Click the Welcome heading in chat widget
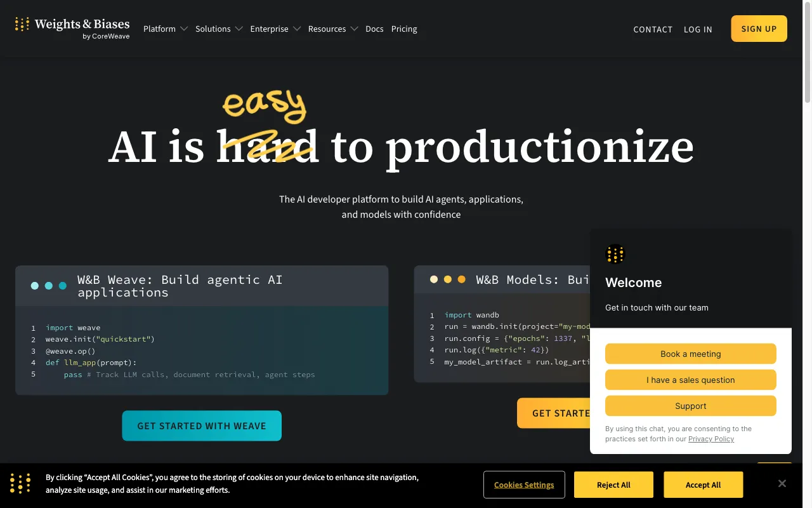Screen dimensions: 812x508 (634, 283)
